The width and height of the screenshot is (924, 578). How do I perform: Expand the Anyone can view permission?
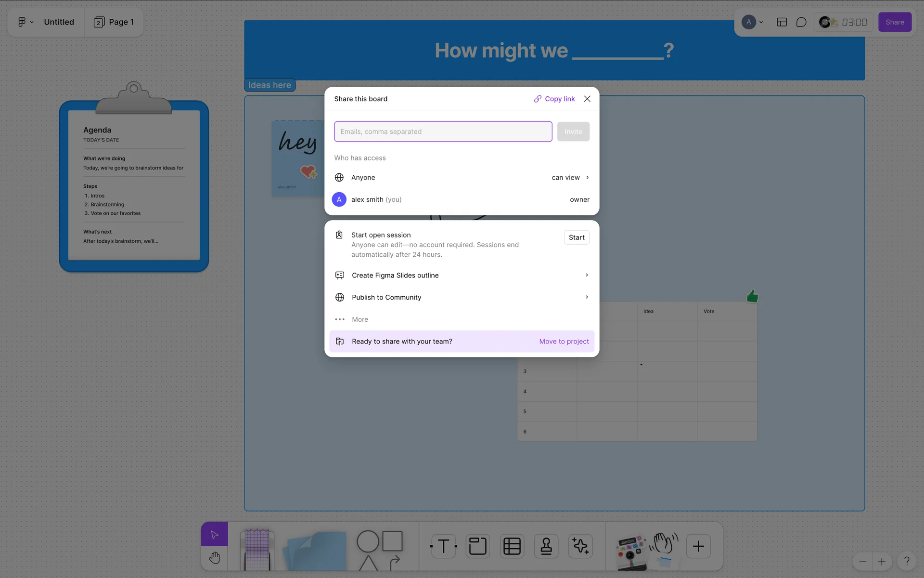click(570, 178)
